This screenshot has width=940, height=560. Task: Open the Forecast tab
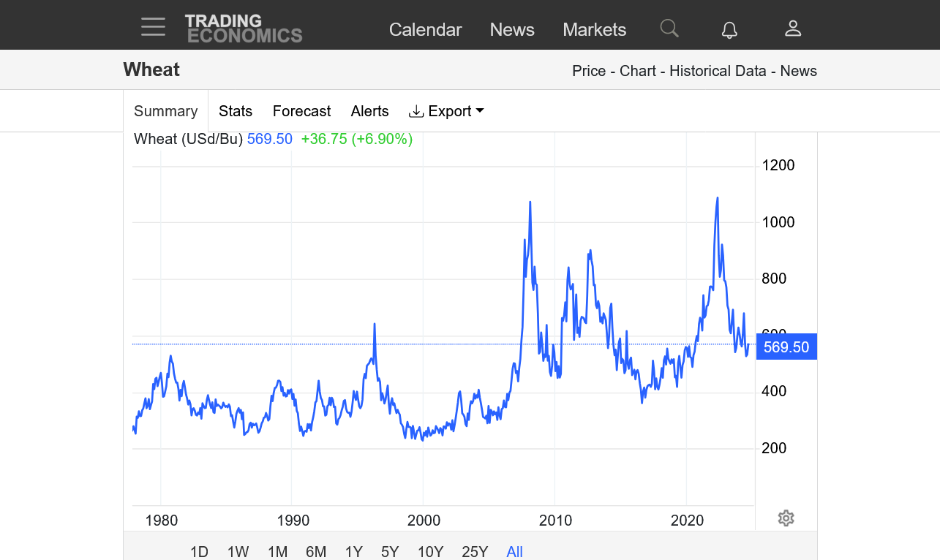[301, 111]
